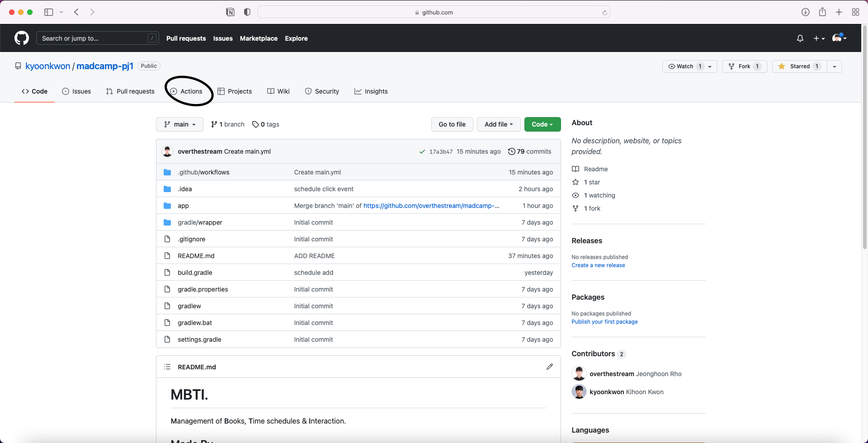Open the main branch selector
Viewport: 868px width, 443px height.
point(179,124)
